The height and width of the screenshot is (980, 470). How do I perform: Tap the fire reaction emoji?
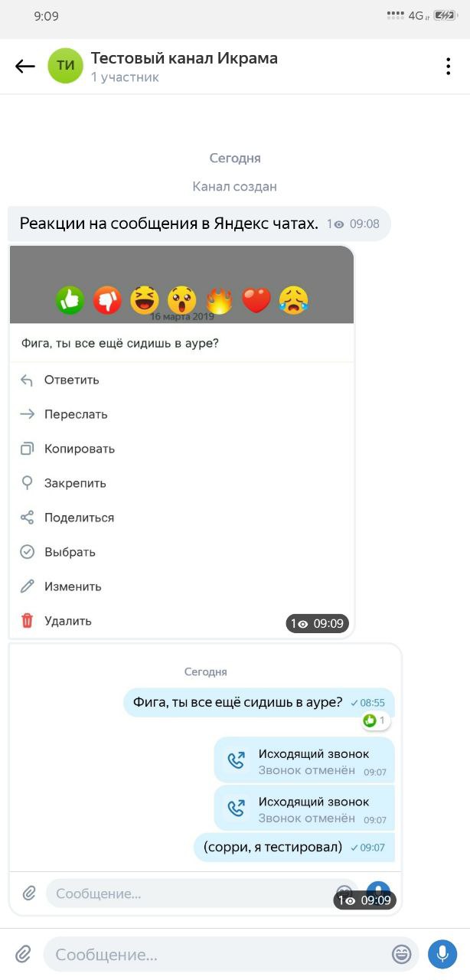click(x=220, y=300)
